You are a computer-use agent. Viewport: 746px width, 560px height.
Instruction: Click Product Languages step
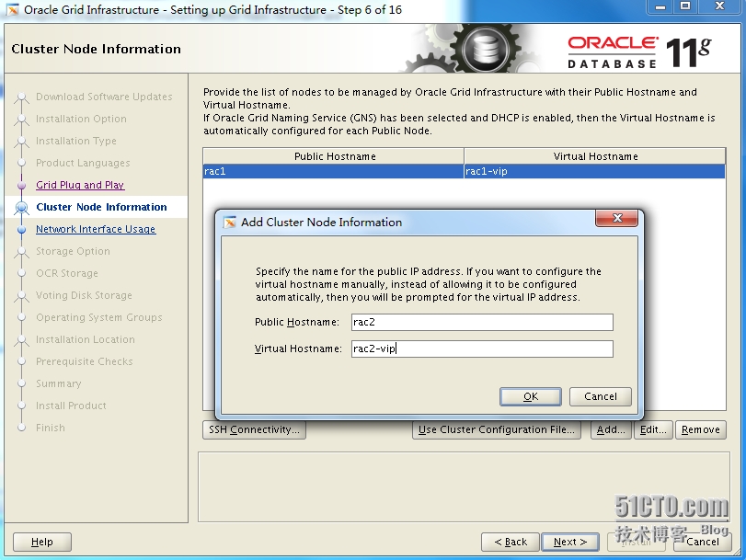pos(83,163)
